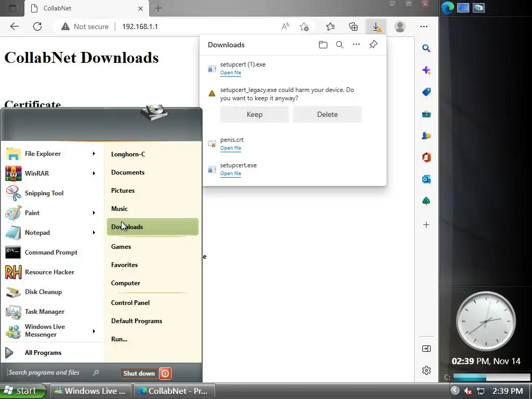The width and height of the screenshot is (532, 399).
Task: Open sidebar settings gear icon
Action: point(427,370)
